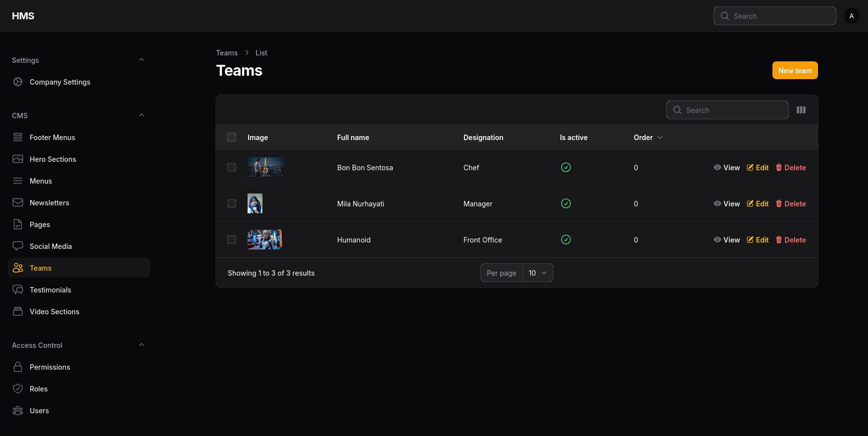Collapse the Access Control section
Image resolution: width=868 pixels, height=436 pixels.
tap(142, 345)
